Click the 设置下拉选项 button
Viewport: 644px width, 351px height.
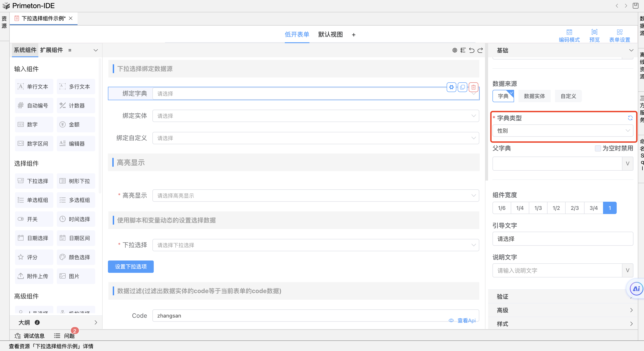tap(131, 266)
